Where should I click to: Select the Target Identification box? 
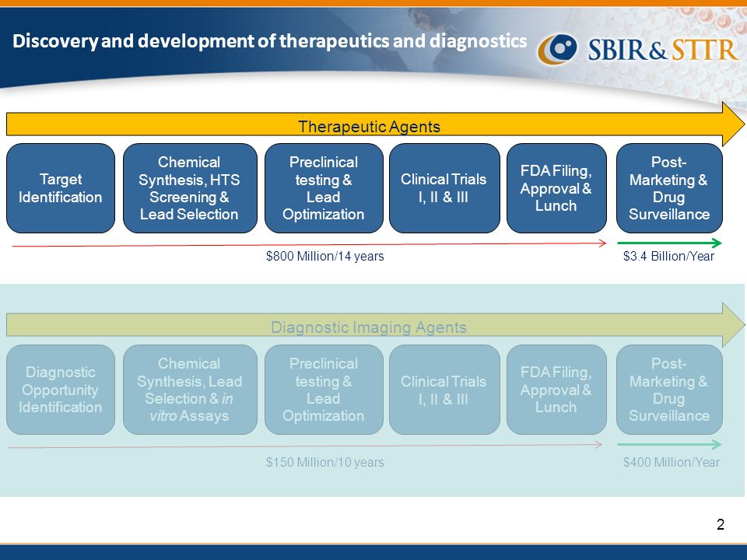point(61,188)
